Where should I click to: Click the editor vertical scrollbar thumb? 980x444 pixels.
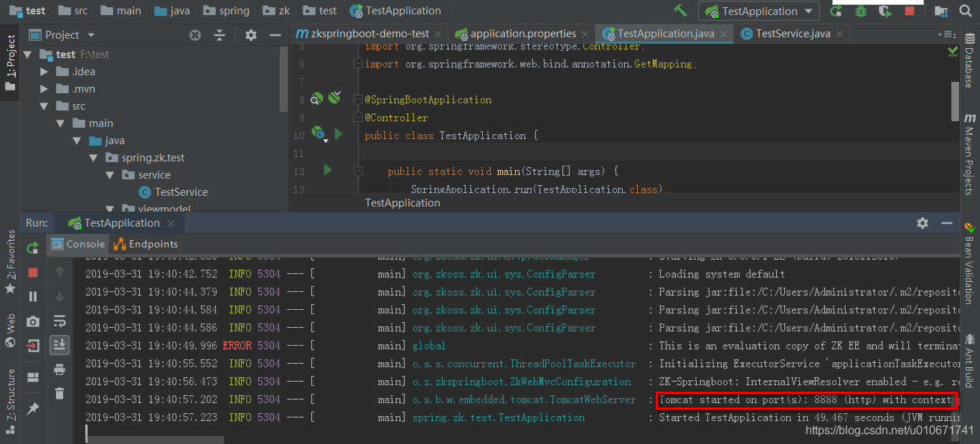pos(955,101)
